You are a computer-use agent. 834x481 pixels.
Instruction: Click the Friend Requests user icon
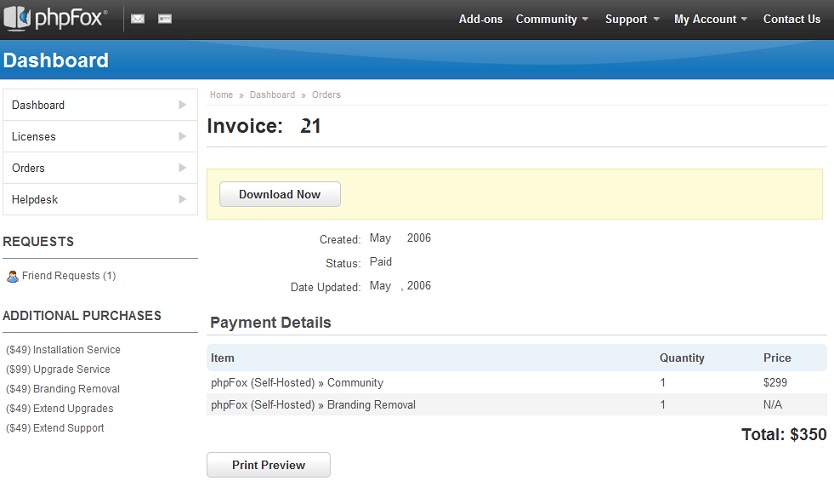click(12, 277)
